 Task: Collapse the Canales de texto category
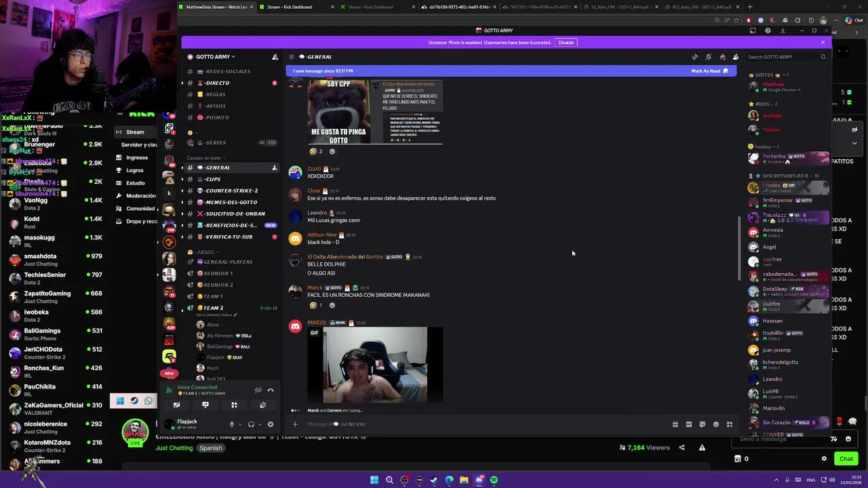205,158
